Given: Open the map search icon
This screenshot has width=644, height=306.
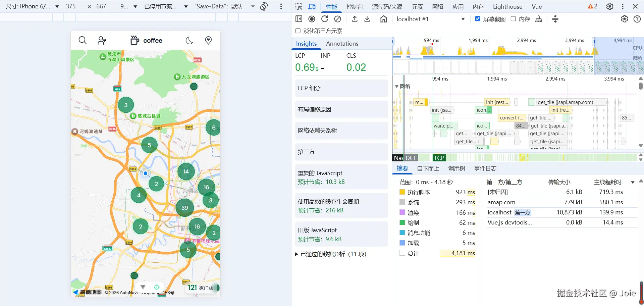Looking at the screenshot, I should [83, 41].
